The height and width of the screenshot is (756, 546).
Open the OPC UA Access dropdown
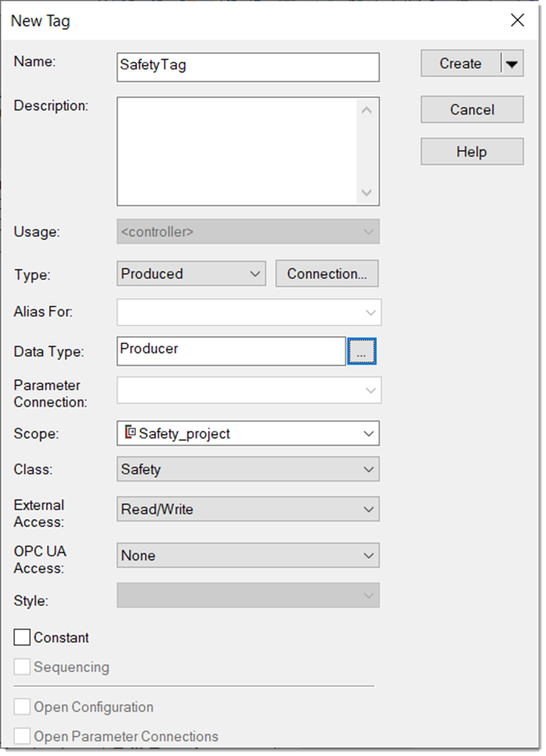coord(248,555)
